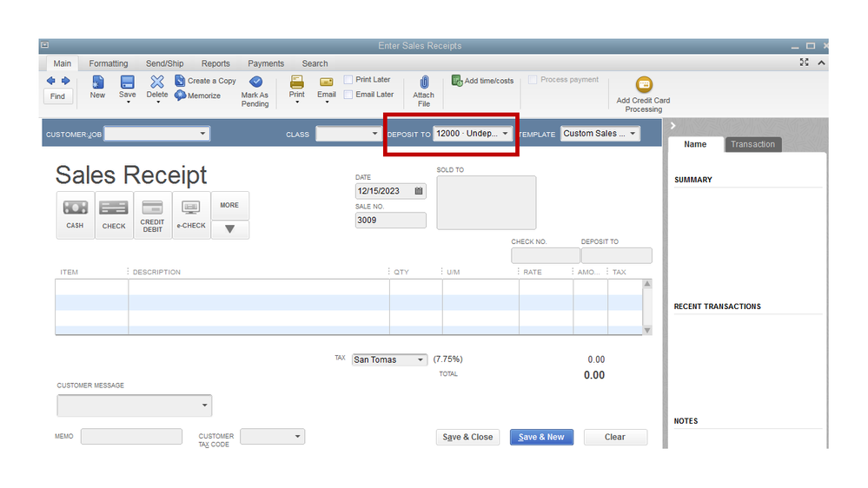Open Customer Tax Code dropdown
The image size is (868, 488).
tap(297, 437)
